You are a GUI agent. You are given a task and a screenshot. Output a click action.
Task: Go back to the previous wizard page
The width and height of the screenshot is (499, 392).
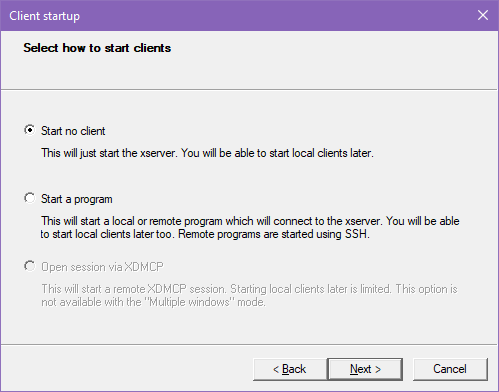289,369
